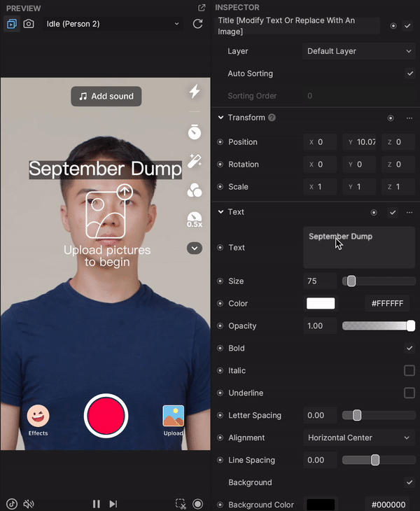Toggle the title object enabled checkbox
The image size is (420, 511).
(407, 26)
